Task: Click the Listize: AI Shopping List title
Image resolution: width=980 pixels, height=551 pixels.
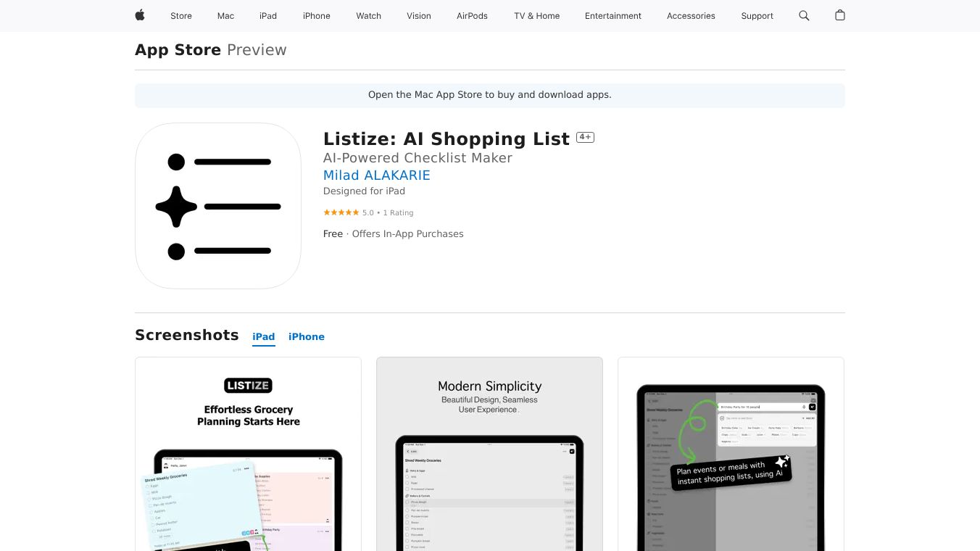Action: click(447, 138)
